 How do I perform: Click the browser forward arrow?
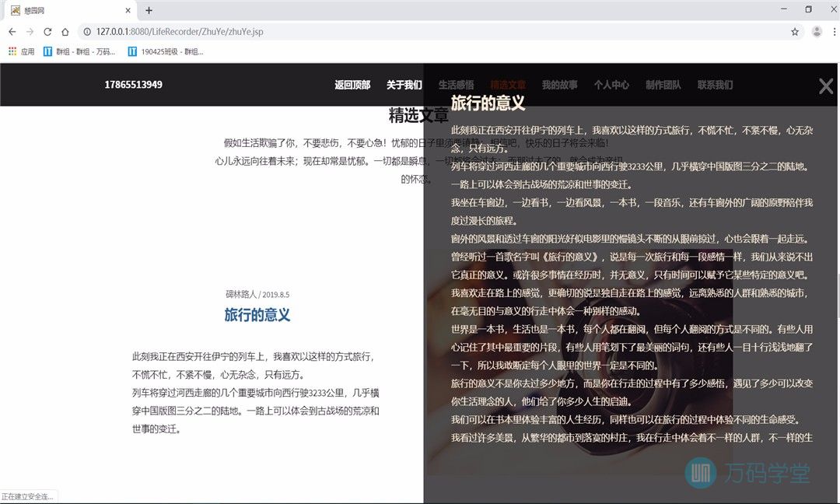(30, 32)
